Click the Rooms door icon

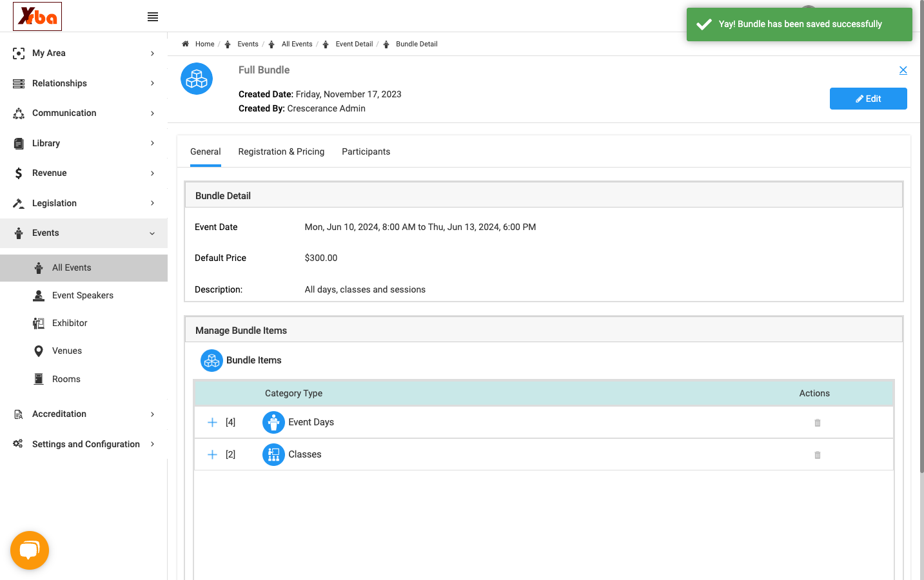coord(39,379)
